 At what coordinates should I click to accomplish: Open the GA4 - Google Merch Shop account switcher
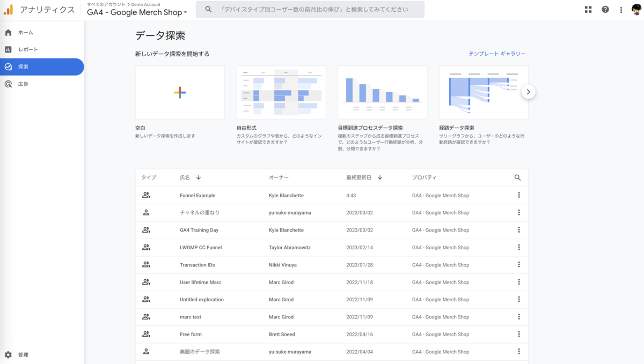(137, 12)
